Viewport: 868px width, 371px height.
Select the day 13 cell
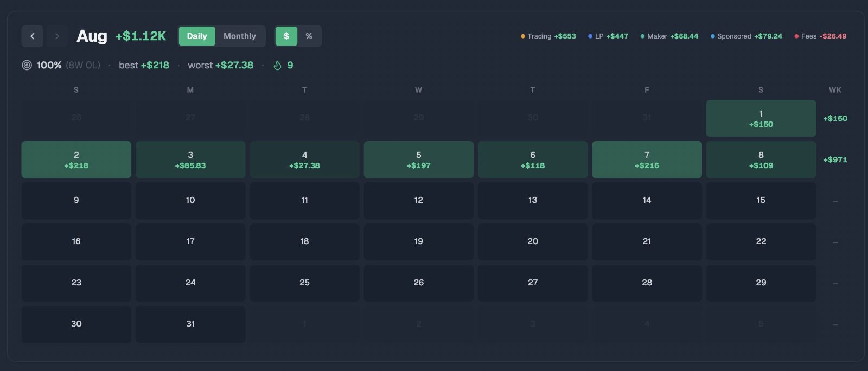tap(533, 201)
